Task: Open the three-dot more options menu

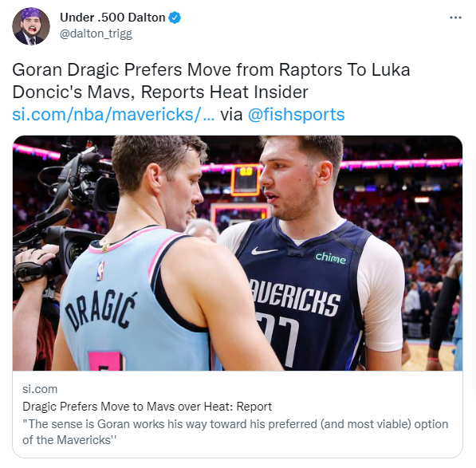Action: click(x=455, y=18)
